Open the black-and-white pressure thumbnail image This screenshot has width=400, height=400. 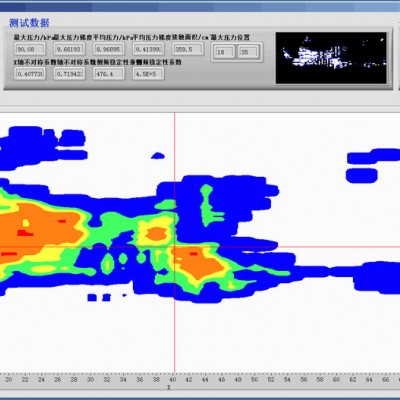(331, 58)
